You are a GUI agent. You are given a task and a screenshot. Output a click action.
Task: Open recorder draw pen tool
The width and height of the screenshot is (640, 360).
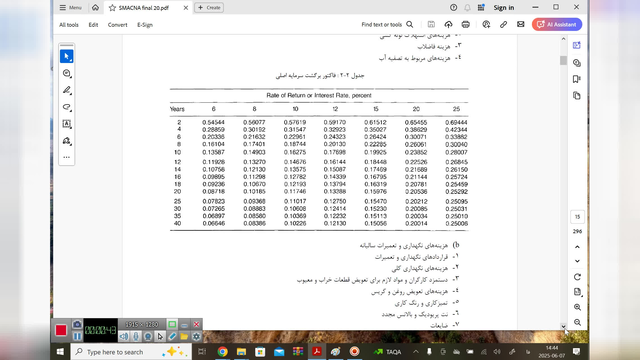[172, 336]
